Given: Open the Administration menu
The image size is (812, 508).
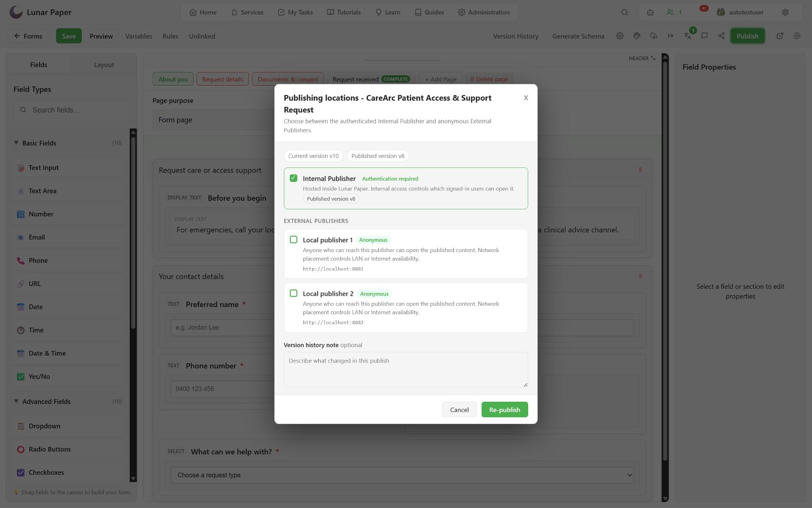Looking at the screenshot, I should (x=484, y=12).
